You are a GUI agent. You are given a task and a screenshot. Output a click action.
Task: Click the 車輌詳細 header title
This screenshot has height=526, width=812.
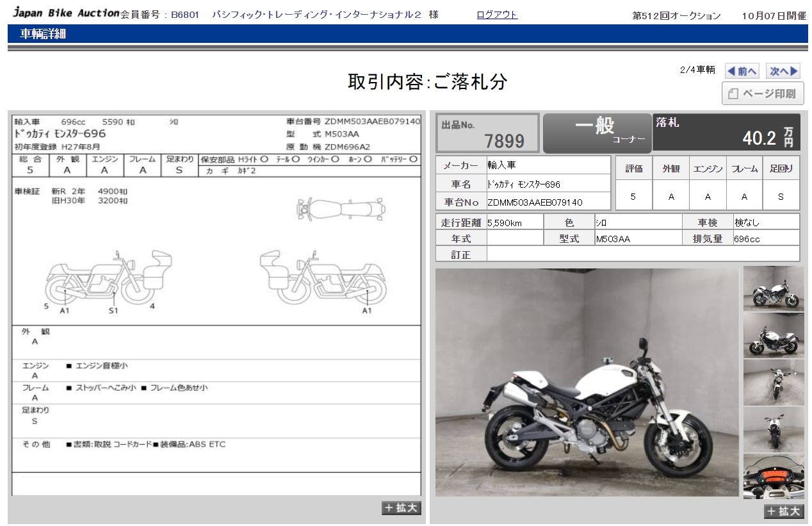tap(43, 34)
